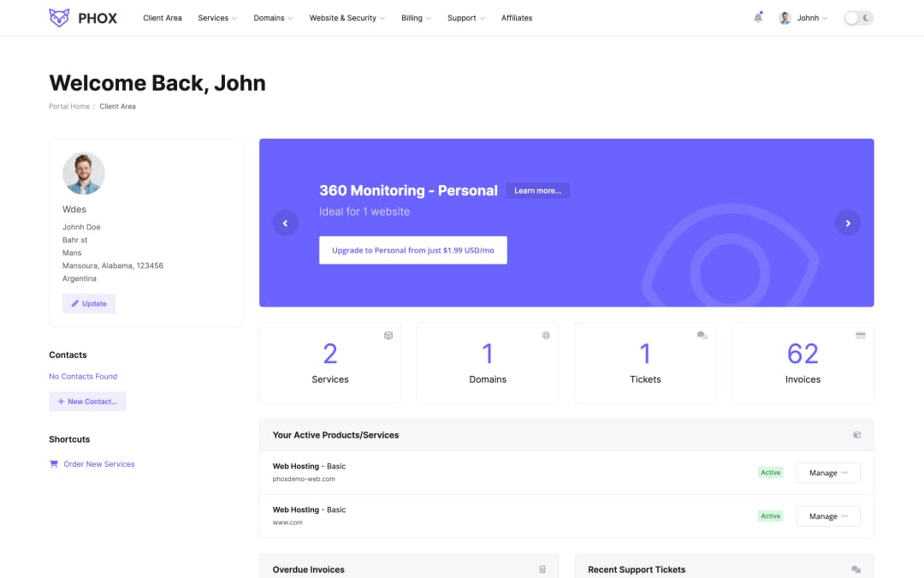The height and width of the screenshot is (578, 924).
Task: Open the 62 Invoices stat card
Action: pos(803,363)
